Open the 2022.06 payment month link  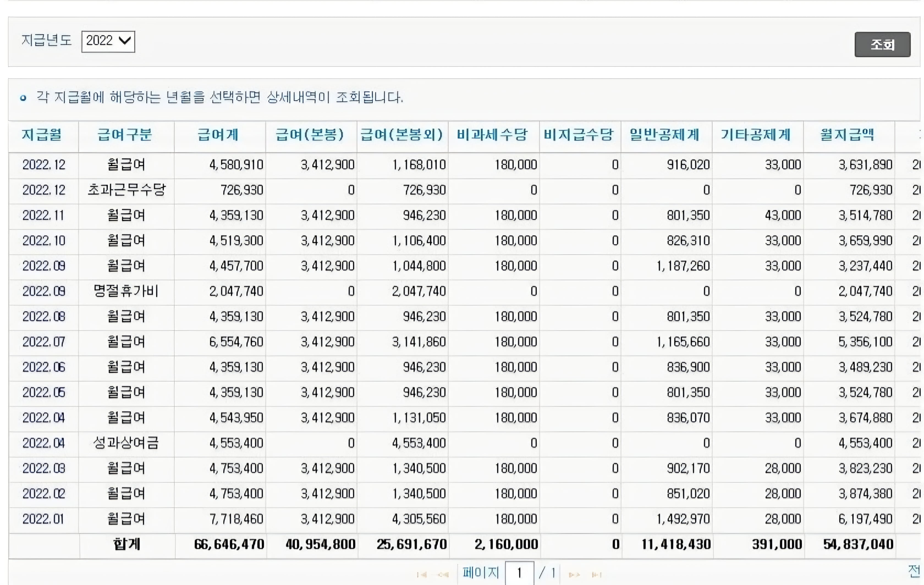44,368
